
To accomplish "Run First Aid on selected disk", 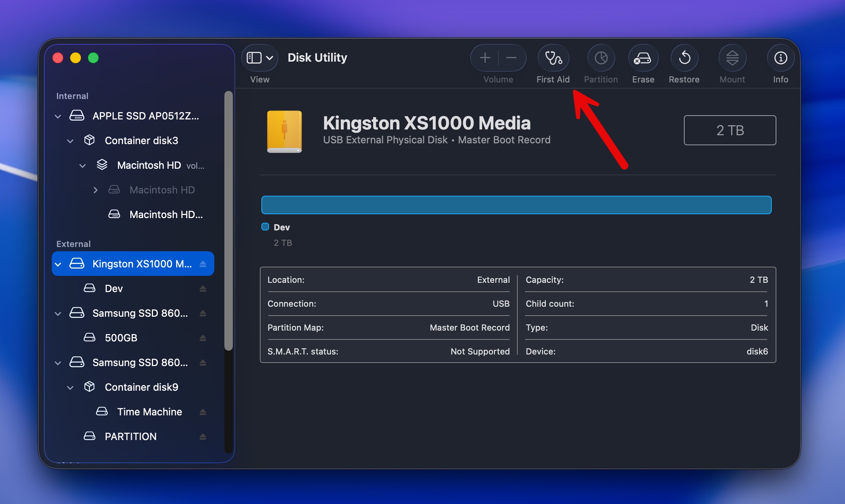I will (553, 58).
